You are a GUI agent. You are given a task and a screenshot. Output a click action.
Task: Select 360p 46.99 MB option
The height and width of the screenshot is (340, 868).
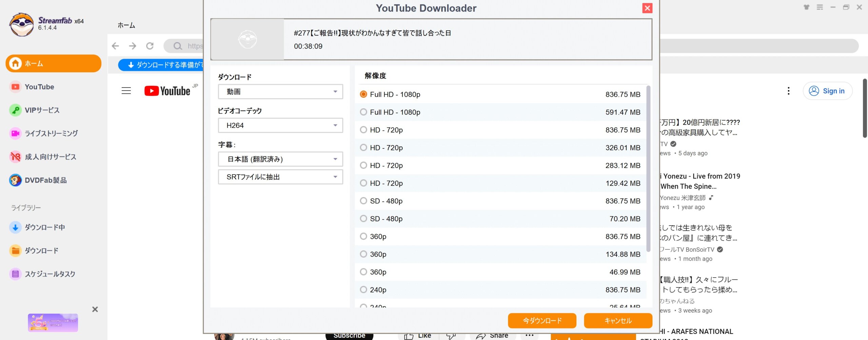click(500, 272)
